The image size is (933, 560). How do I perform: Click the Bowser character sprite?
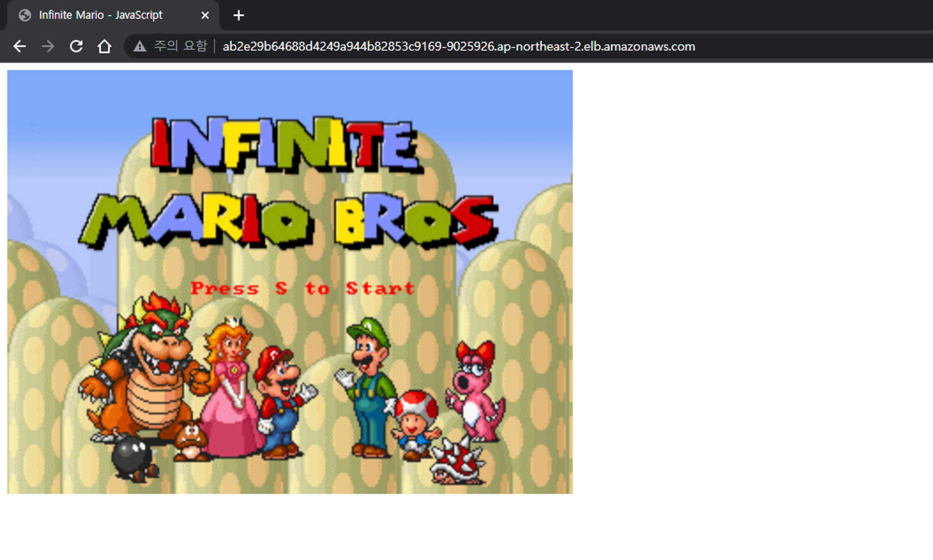click(145, 368)
